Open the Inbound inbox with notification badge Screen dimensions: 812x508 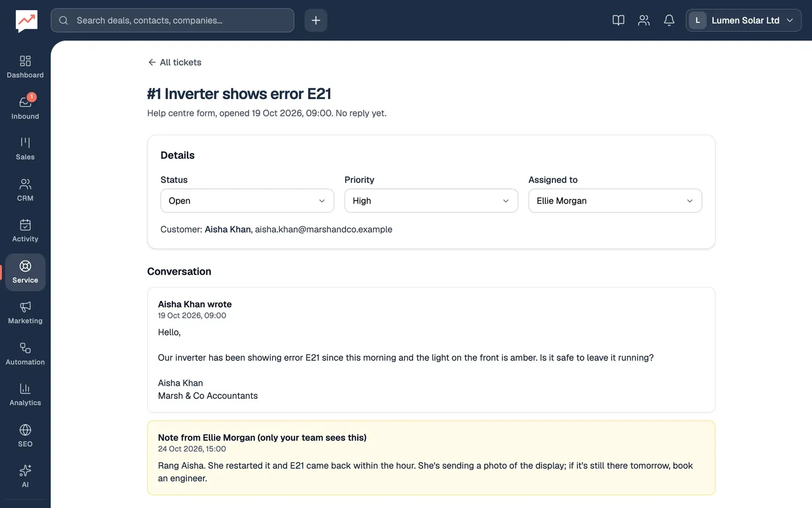tap(25, 108)
